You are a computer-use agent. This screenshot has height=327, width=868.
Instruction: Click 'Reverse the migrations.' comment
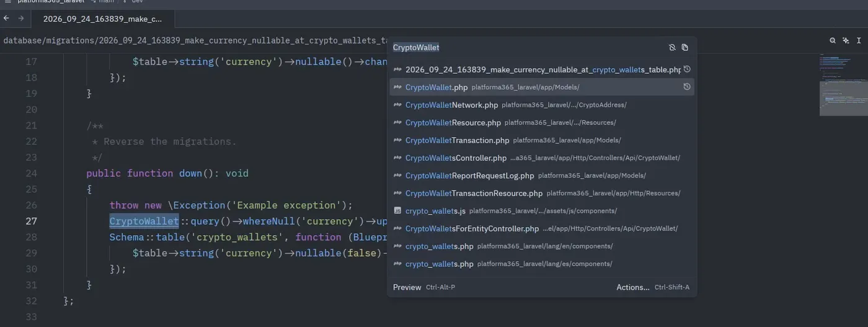pyautogui.click(x=170, y=141)
